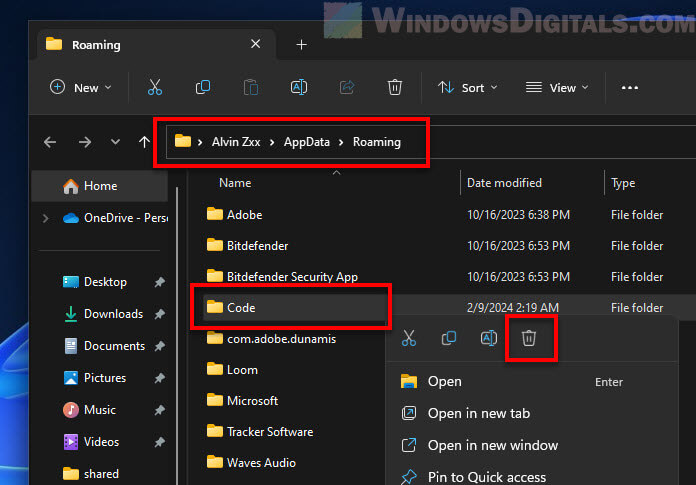Click the address bar folder icon
This screenshot has width=696, height=485.
coord(183,141)
